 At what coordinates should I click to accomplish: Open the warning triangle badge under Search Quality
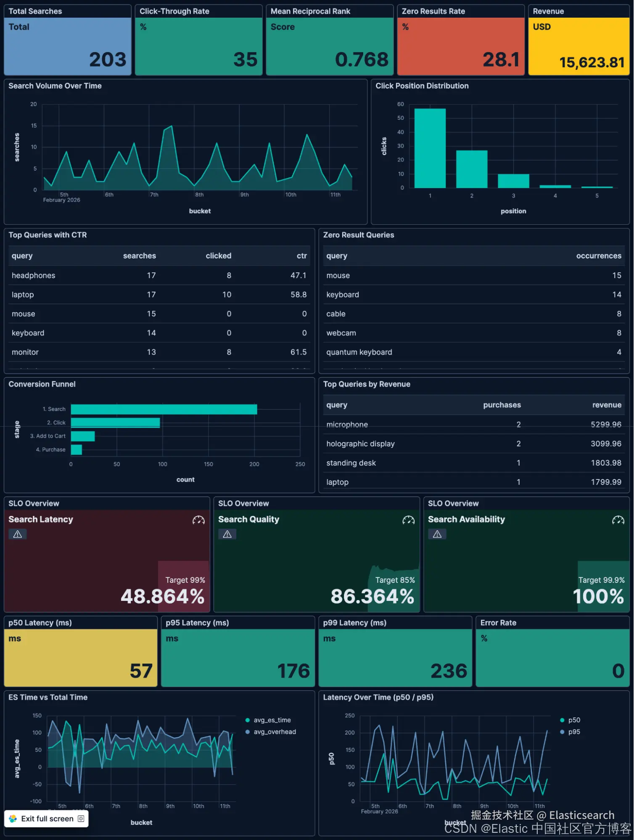point(227,534)
